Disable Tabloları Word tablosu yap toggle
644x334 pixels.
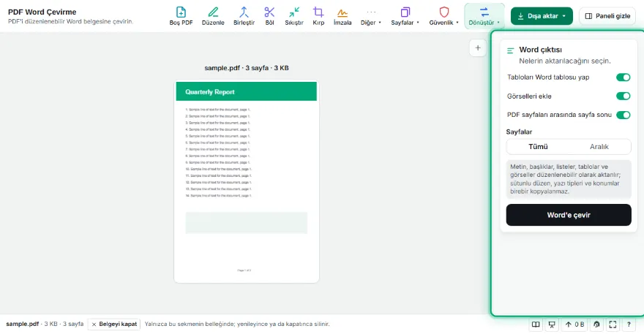pyautogui.click(x=623, y=77)
